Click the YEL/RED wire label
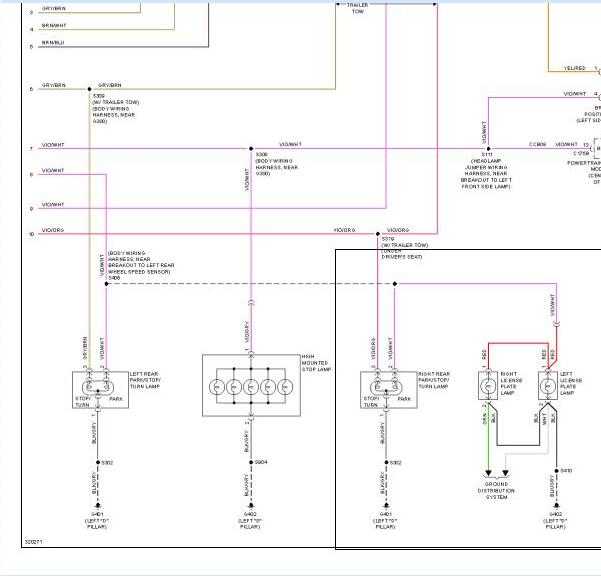 tap(575, 68)
